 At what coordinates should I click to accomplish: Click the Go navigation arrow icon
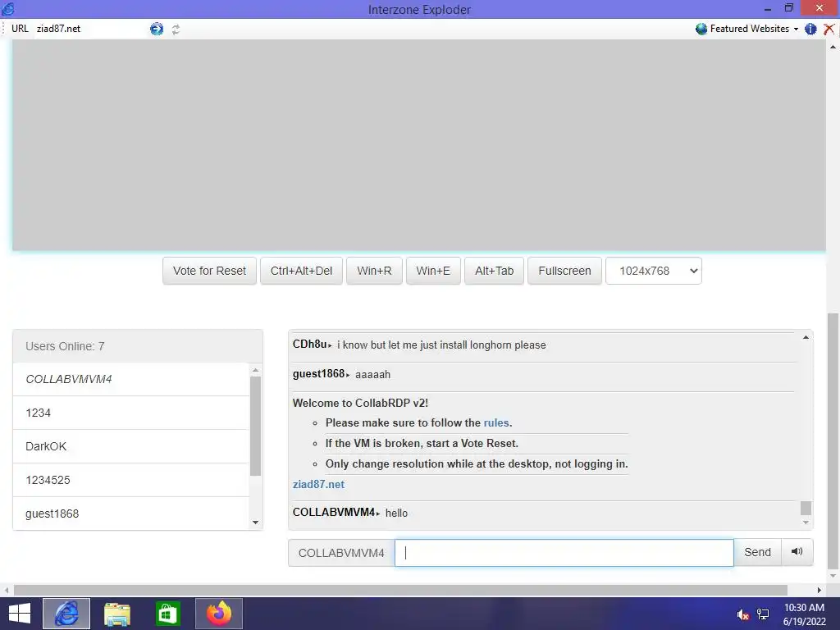pyautogui.click(x=157, y=29)
